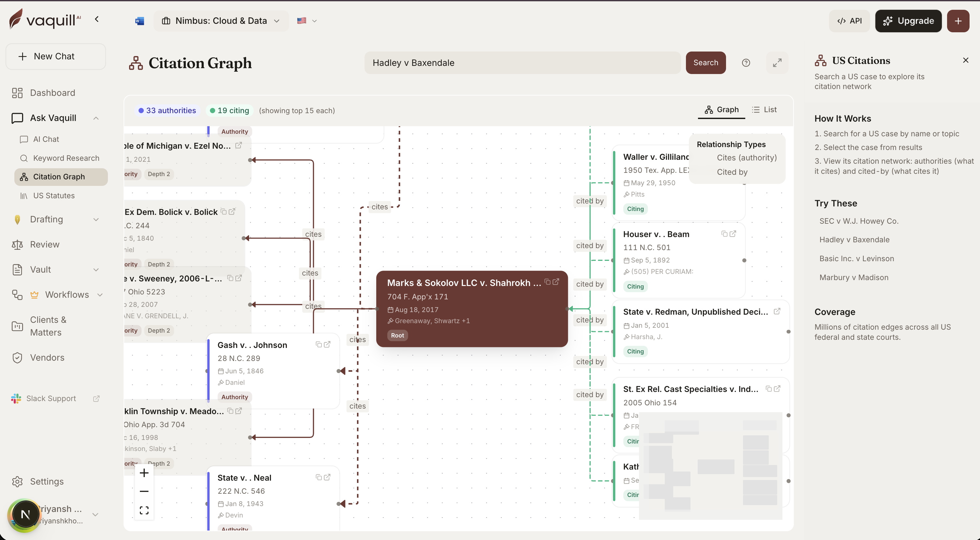Select Citation Graph in the sidebar

coord(61,177)
